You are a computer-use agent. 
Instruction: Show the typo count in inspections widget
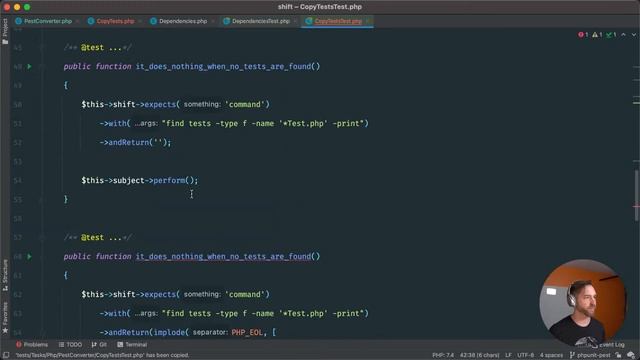(611, 35)
